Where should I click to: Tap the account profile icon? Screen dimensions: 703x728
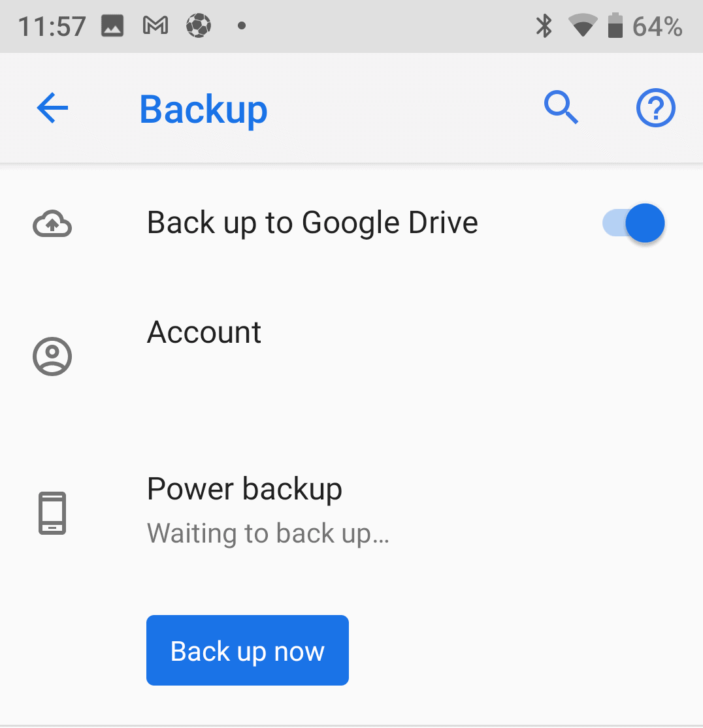pyautogui.click(x=52, y=356)
